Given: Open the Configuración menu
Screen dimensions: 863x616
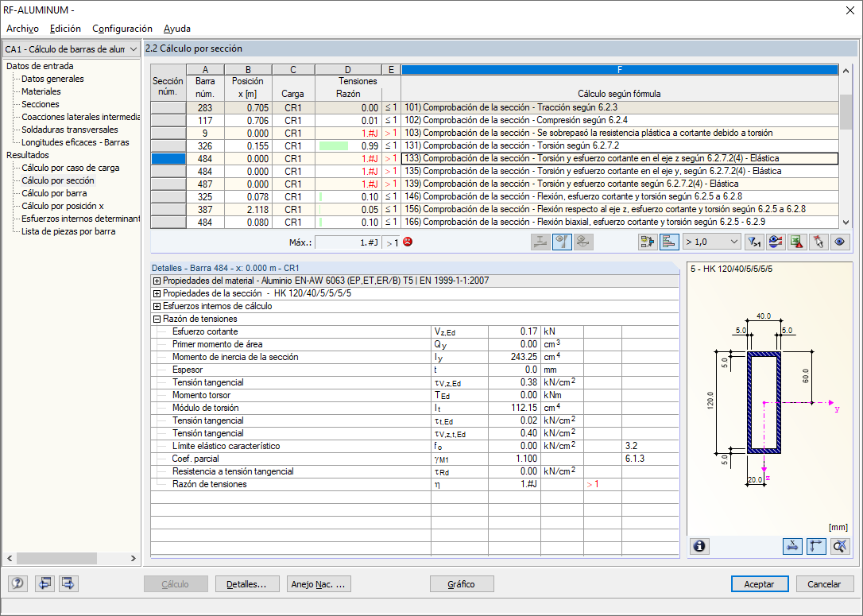Looking at the screenshot, I should [122, 29].
